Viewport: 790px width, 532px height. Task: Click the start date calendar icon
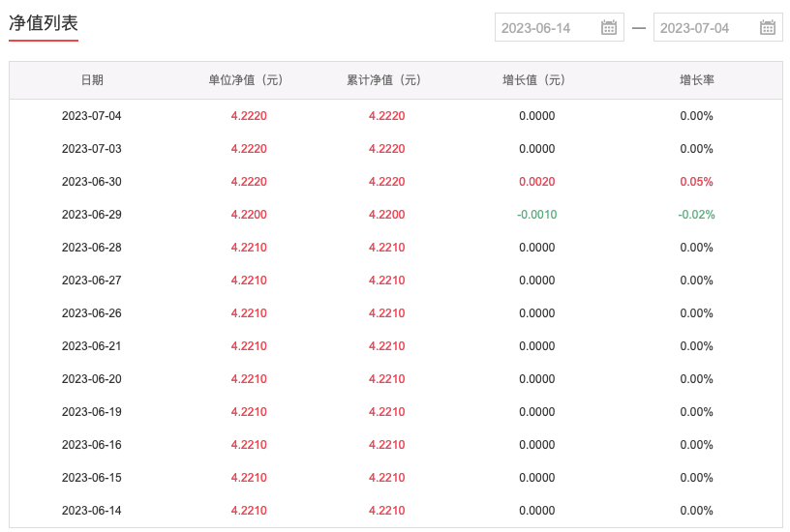point(609,28)
